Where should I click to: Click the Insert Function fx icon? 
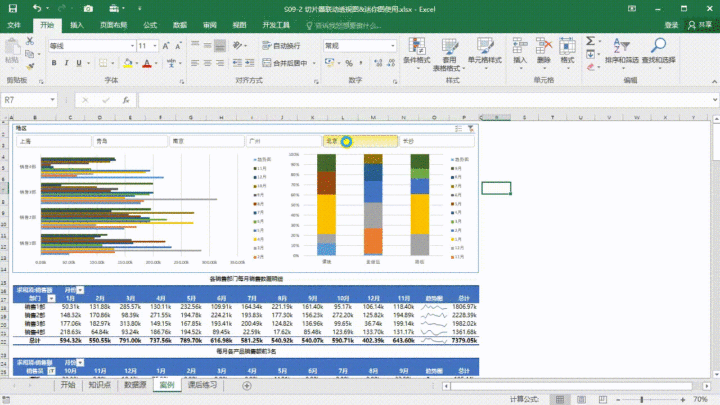(125, 100)
